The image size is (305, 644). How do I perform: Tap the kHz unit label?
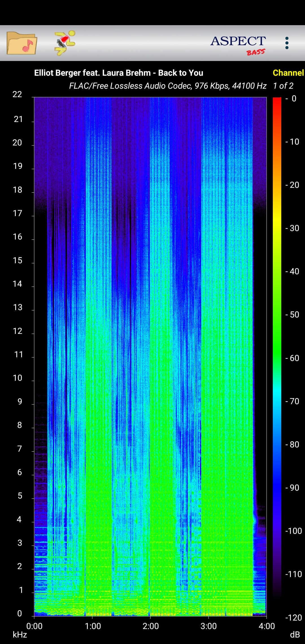pyautogui.click(x=20, y=635)
